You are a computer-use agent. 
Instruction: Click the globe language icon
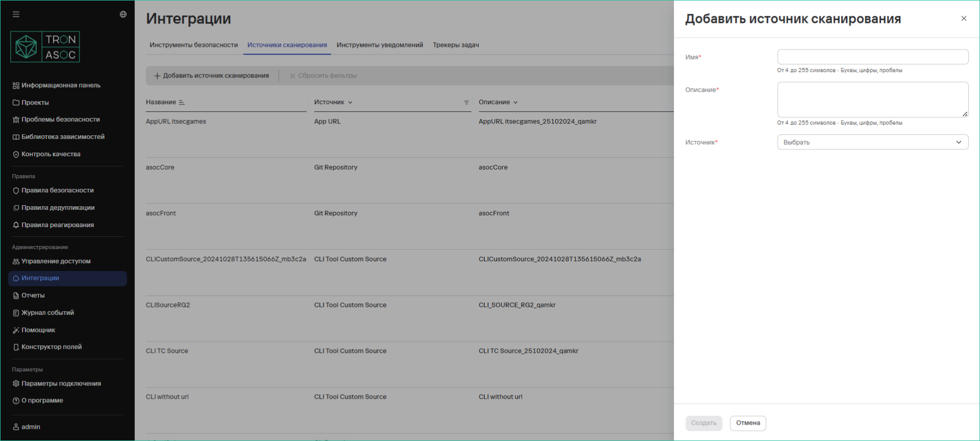[123, 14]
